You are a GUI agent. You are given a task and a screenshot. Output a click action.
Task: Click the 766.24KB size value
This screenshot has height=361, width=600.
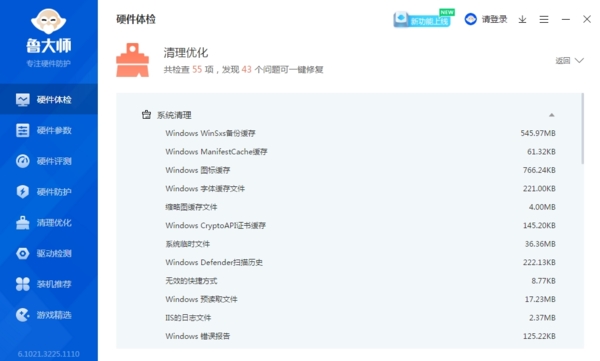(539, 170)
